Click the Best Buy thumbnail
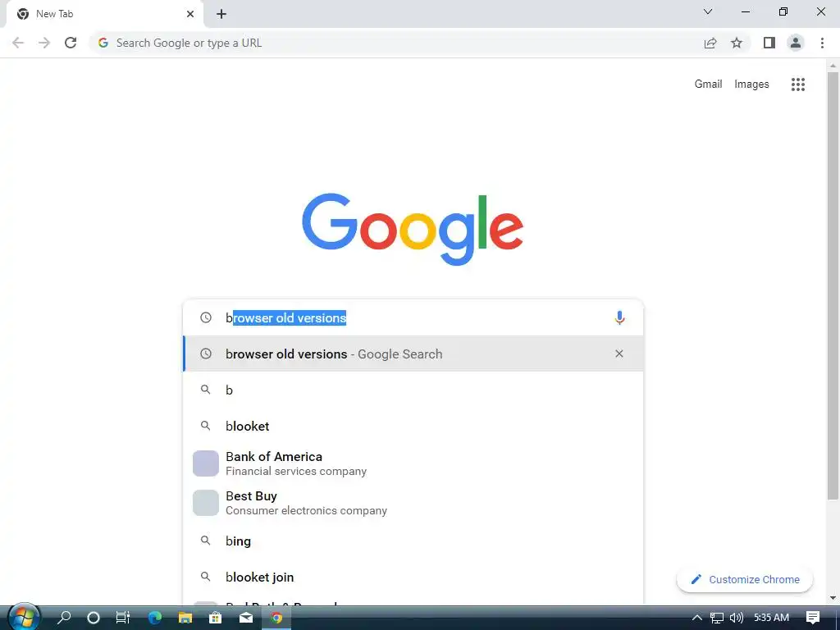Screen dimensions: 840x630 [x=206, y=503]
